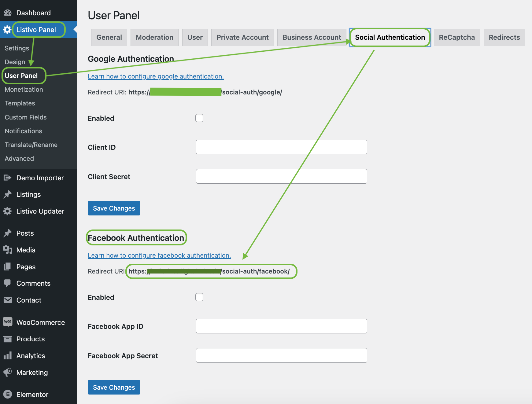Open link to configure facebook authentication

pos(159,255)
